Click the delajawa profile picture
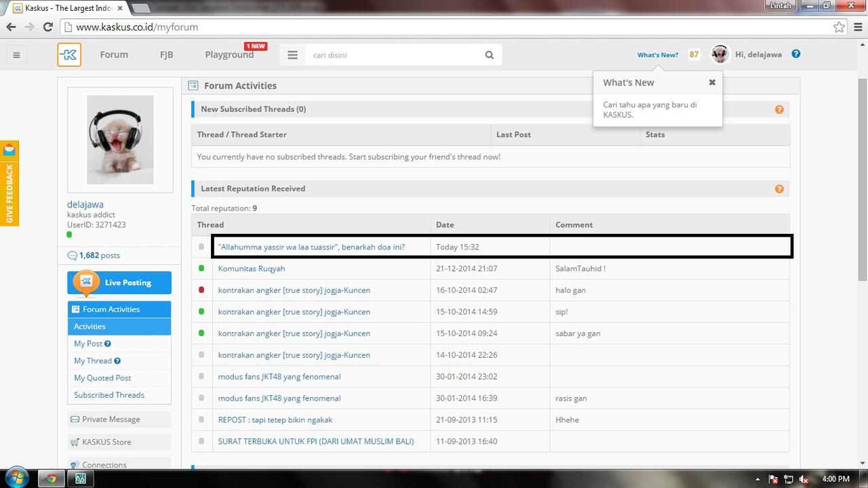The image size is (868, 488). coord(120,140)
